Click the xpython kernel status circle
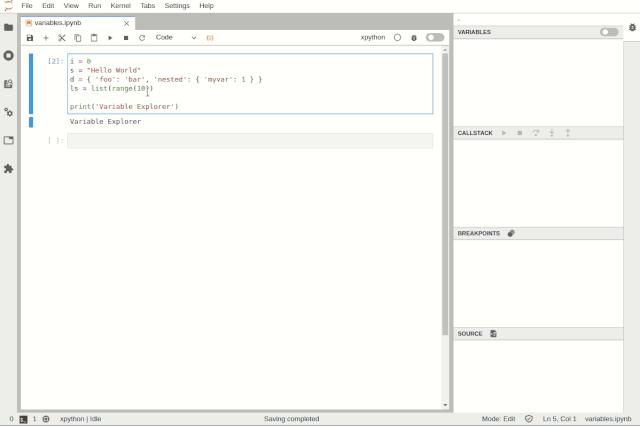Image resolution: width=640 pixels, height=426 pixels. click(x=397, y=38)
